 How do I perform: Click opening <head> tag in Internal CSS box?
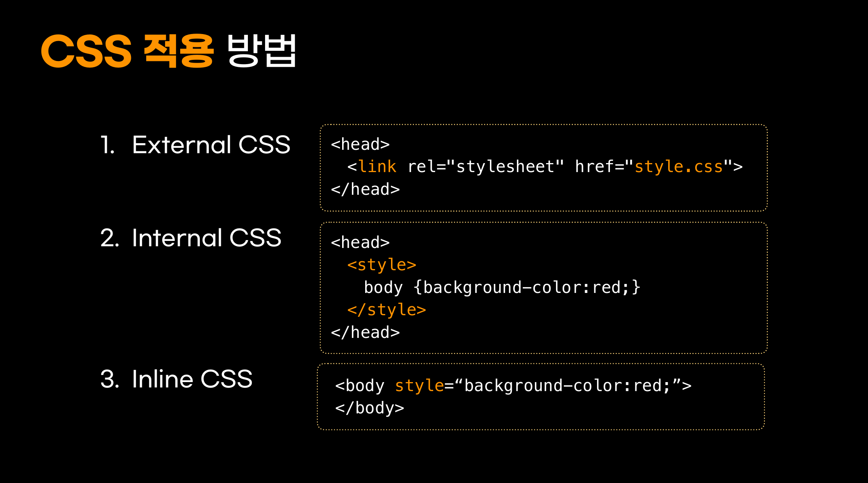(x=360, y=242)
